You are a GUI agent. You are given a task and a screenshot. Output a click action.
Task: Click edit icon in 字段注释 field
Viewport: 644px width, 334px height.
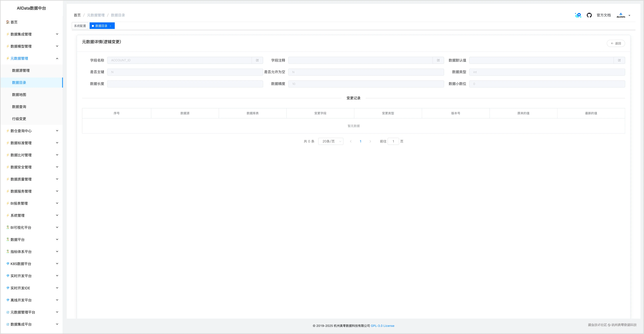[438, 60]
